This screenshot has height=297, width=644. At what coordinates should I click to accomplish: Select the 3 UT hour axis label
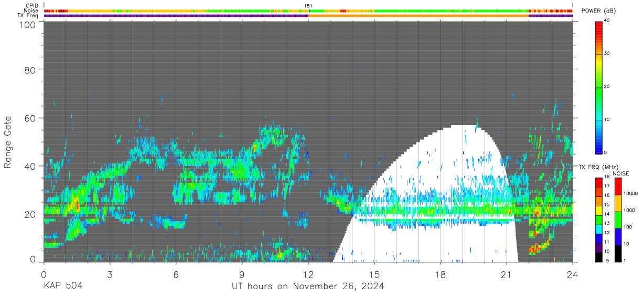[x=110, y=274]
